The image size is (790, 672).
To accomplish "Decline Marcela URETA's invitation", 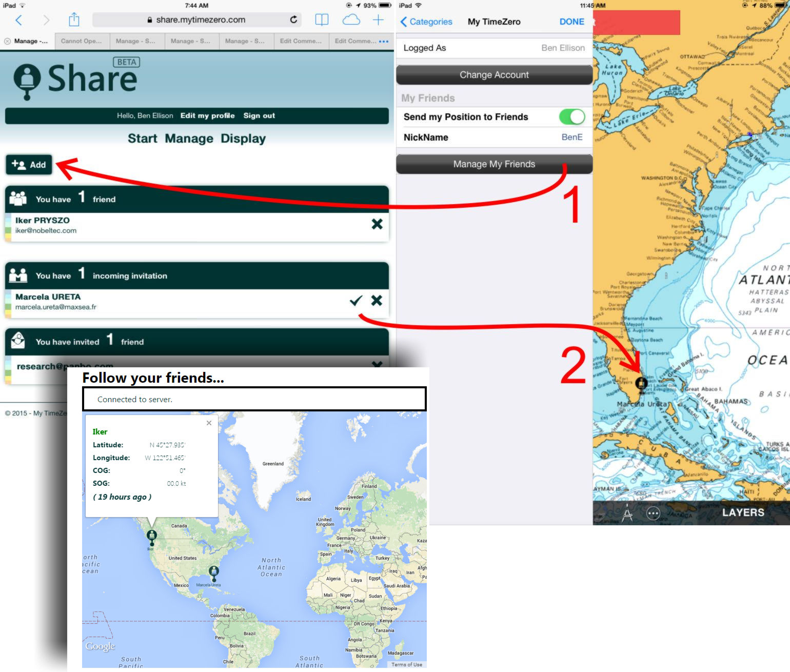I will pyautogui.click(x=377, y=300).
